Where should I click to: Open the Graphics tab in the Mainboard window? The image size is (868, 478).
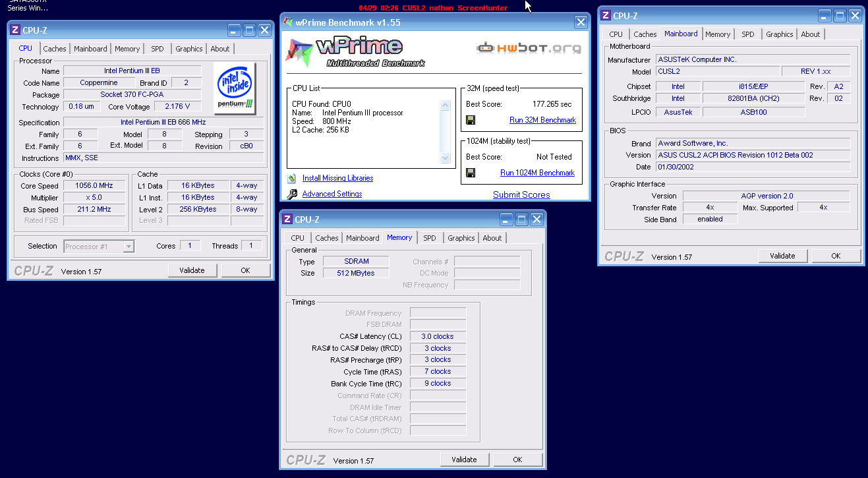point(780,34)
